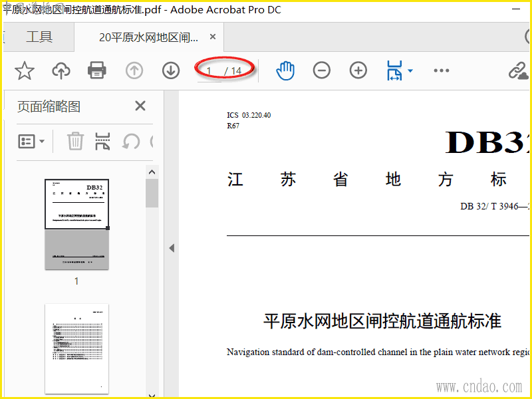Share link via cloud link icon
The width and height of the screenshot is (532, 399).
click(518, 71)
